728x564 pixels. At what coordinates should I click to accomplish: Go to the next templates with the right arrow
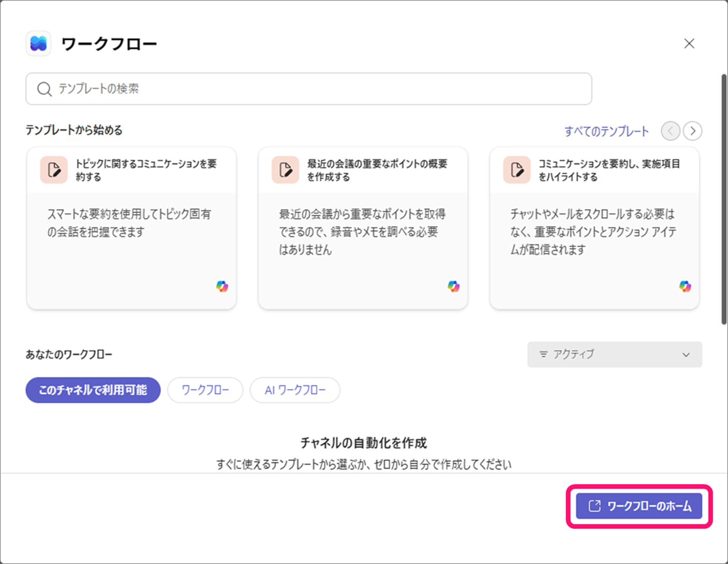pyautogui.click(x=693, y=131)
